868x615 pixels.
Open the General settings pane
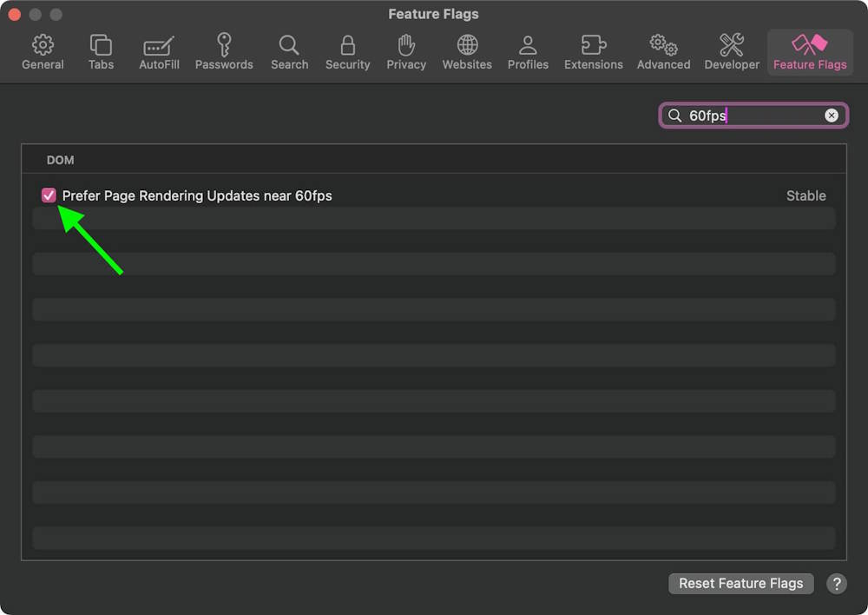[x=42, y=50]
